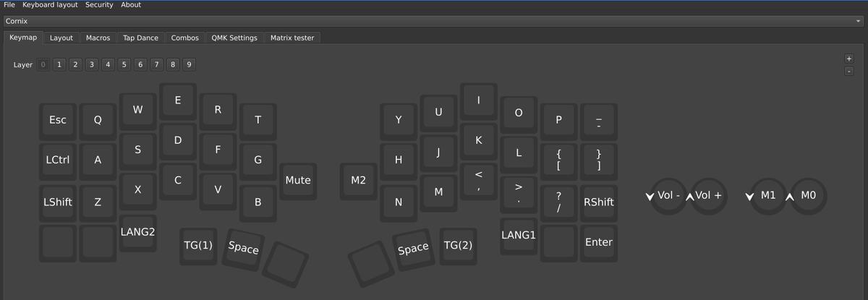Screen dimensions: 868x300
Task: Select layer 5 button
Action: pyautogui.click(x=124, y=64)
